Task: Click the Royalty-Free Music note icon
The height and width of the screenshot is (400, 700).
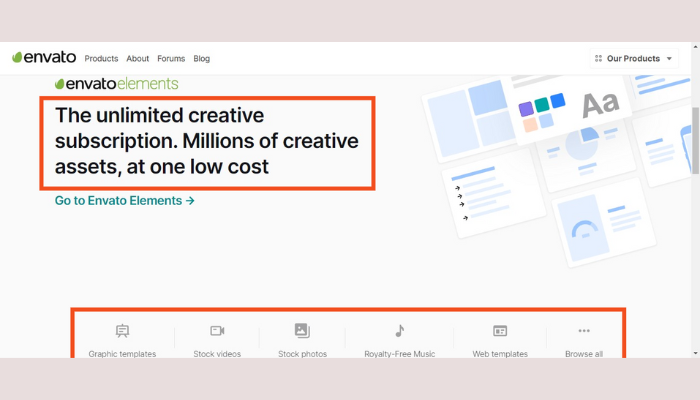Action: click(400, 331)
